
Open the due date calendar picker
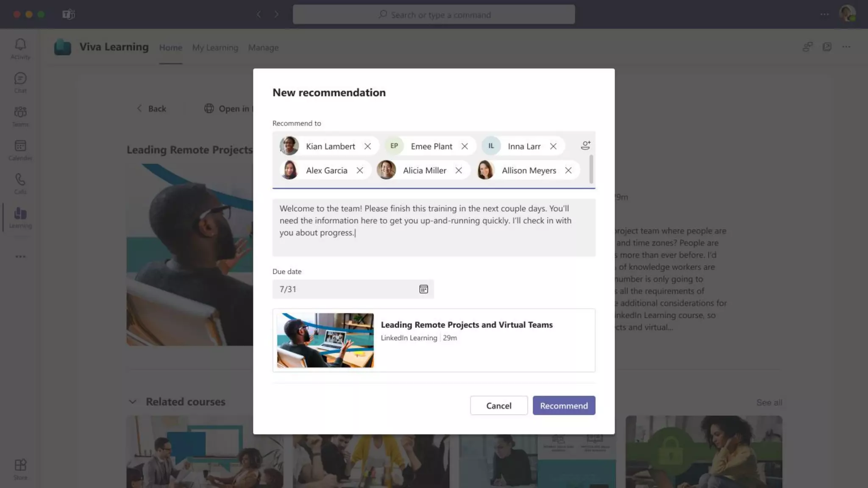tap(423, 289)
